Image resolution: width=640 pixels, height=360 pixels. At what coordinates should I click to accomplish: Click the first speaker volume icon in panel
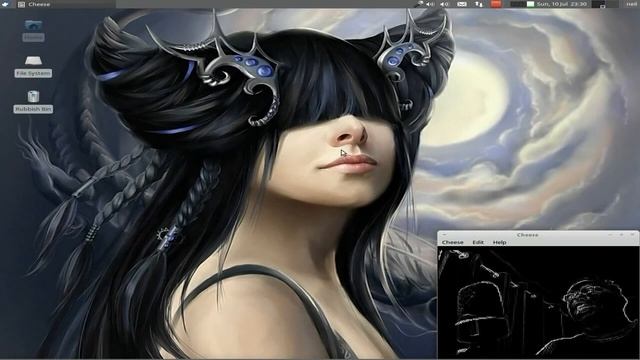[430, 4]
